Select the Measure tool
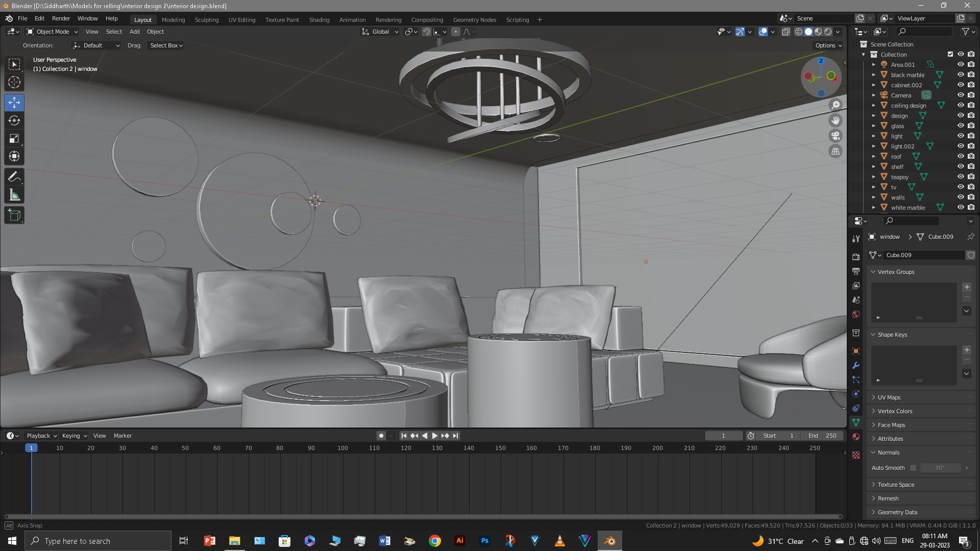The width and height of the screenshot is (980, 551). [14, 195]
